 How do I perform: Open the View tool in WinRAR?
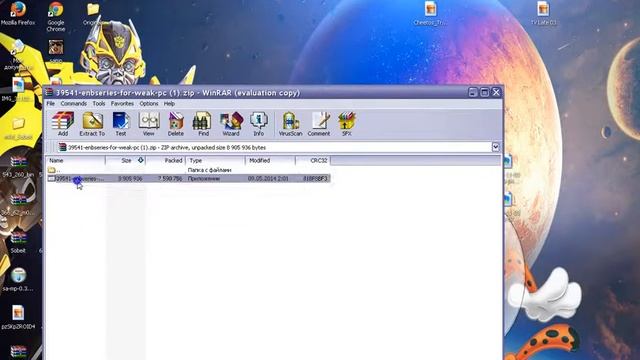click(149, 124)
